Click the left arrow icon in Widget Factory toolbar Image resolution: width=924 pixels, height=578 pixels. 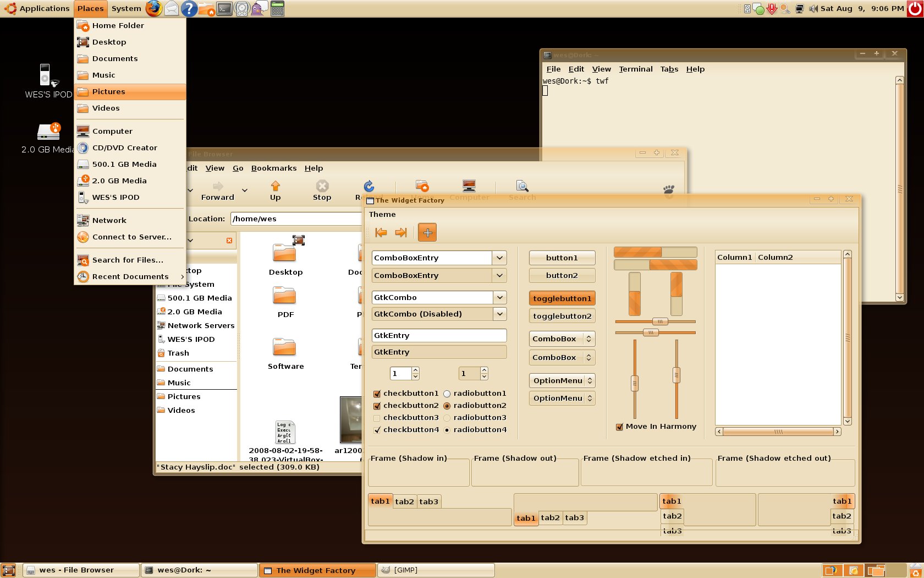[x=381, y=232]
